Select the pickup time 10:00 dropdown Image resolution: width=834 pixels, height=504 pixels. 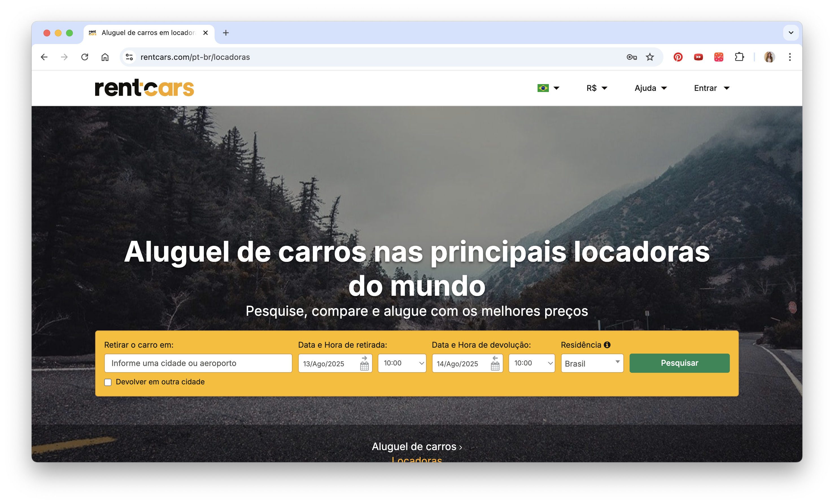[x=402, y=363]
